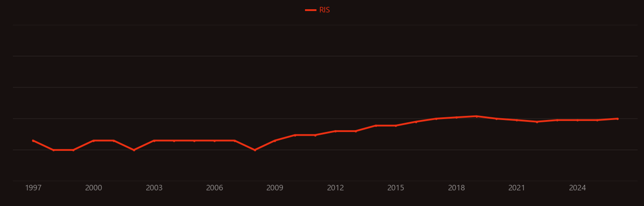Click the 2015 x-axis label
This screenshot has width=644, height=206.
(x=396, y=188)
